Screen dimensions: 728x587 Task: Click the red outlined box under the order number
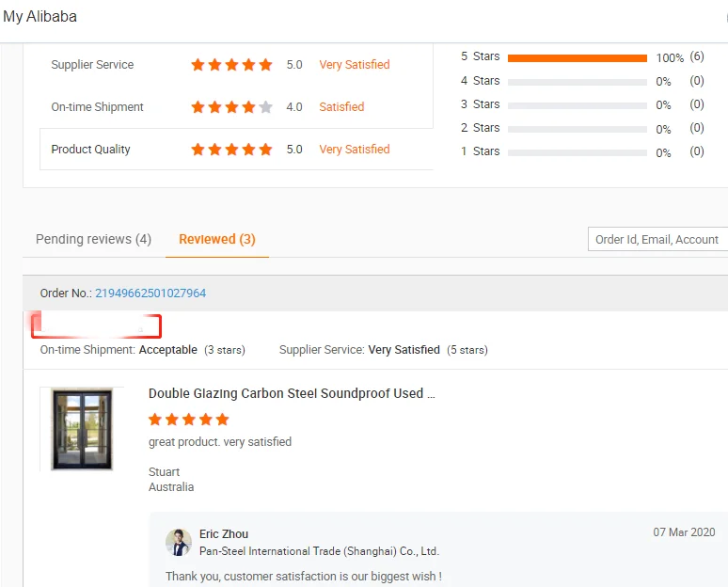96,326
